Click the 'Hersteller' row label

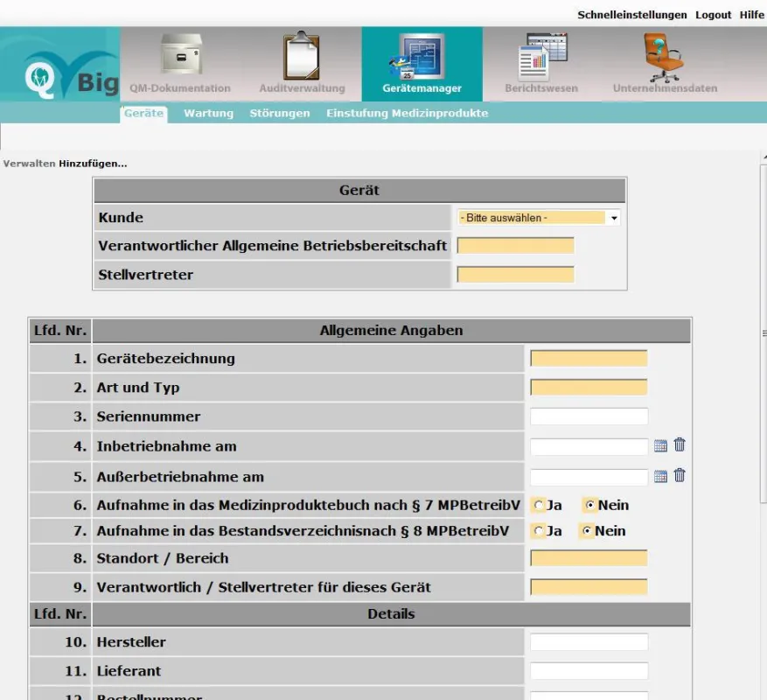(x=131, y=641)
